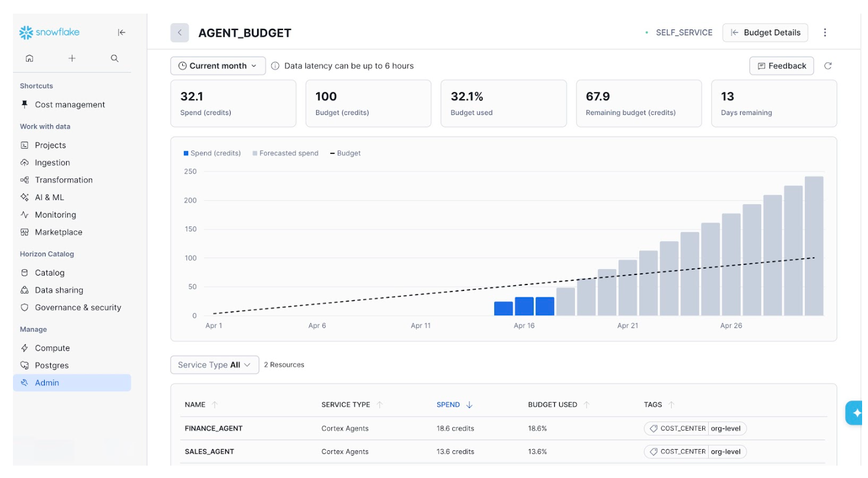Open the Budget Details panel
The width and height of the screenshot is (868, 478).
(765, 33)
